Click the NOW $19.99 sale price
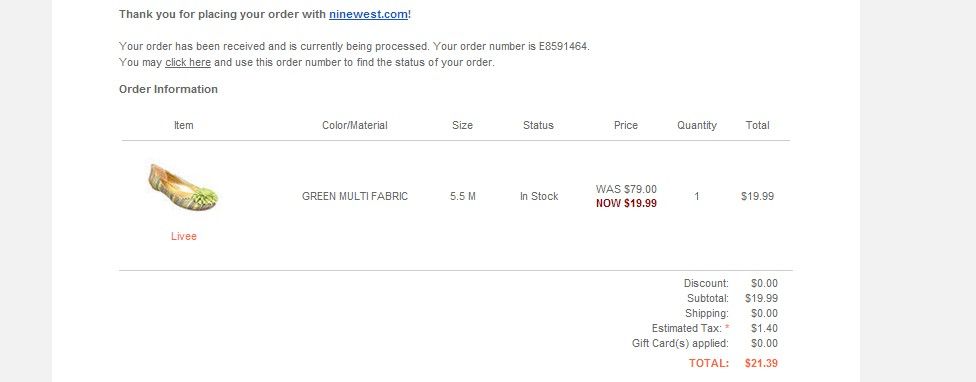The image size is (976, 382). coord(626,203)
